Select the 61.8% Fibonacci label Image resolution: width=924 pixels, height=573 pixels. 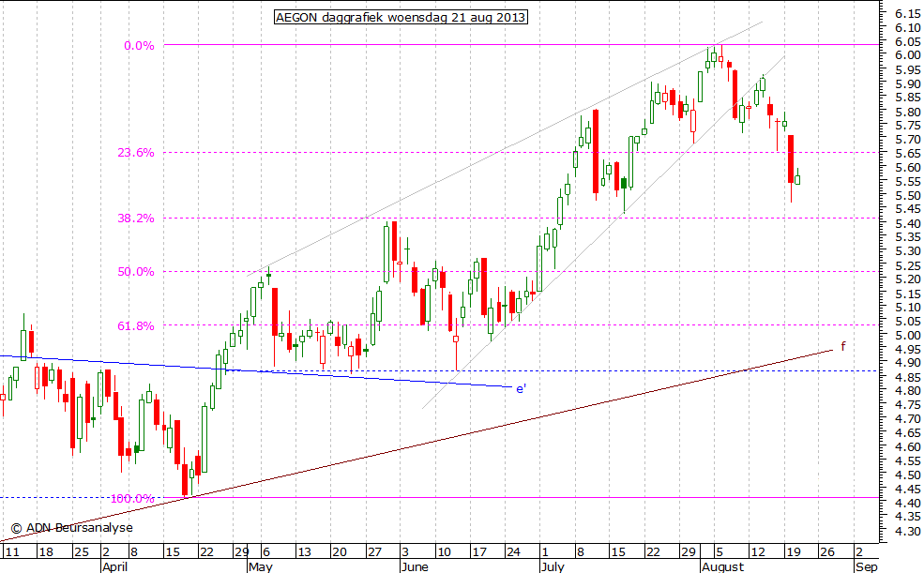[135, 325]
